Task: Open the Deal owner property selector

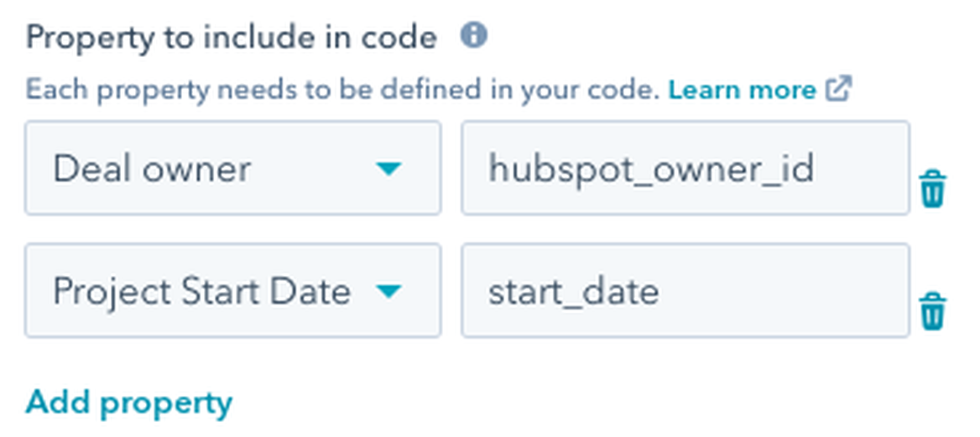Action: pyautogui.click(x=232, y=168)
